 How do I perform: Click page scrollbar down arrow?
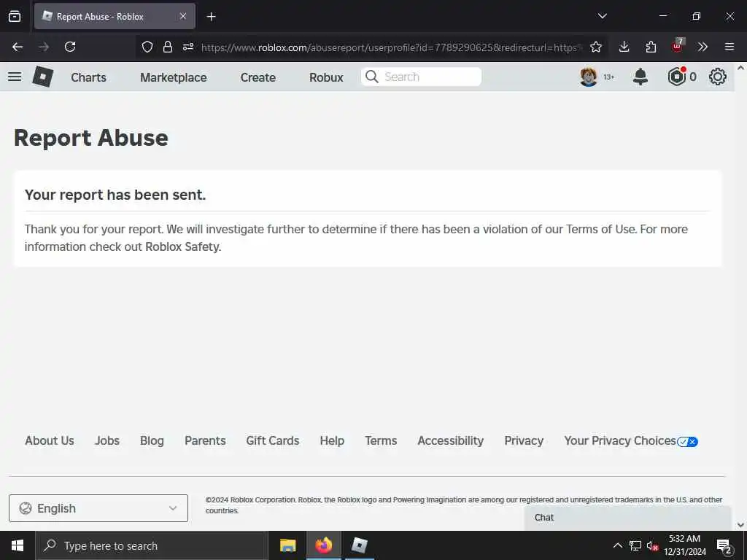click(x=741, y=525)
